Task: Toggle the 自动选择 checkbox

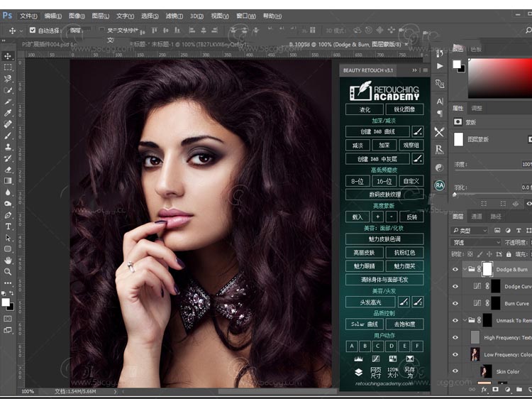Action: click(33, 31)
